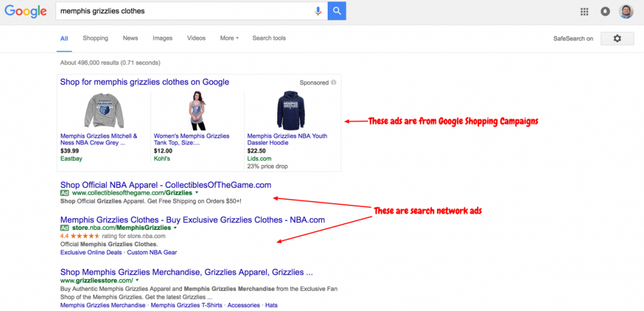Open Shop Memphis Grizzlies Merchandise result title
Screen dimensions: 644x311
click(187, 272)
